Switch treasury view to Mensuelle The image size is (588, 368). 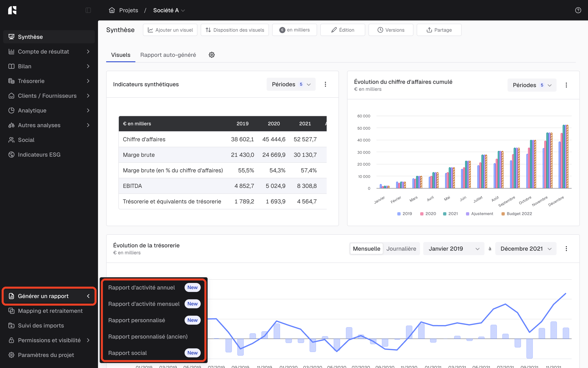(x=366, y=248)
